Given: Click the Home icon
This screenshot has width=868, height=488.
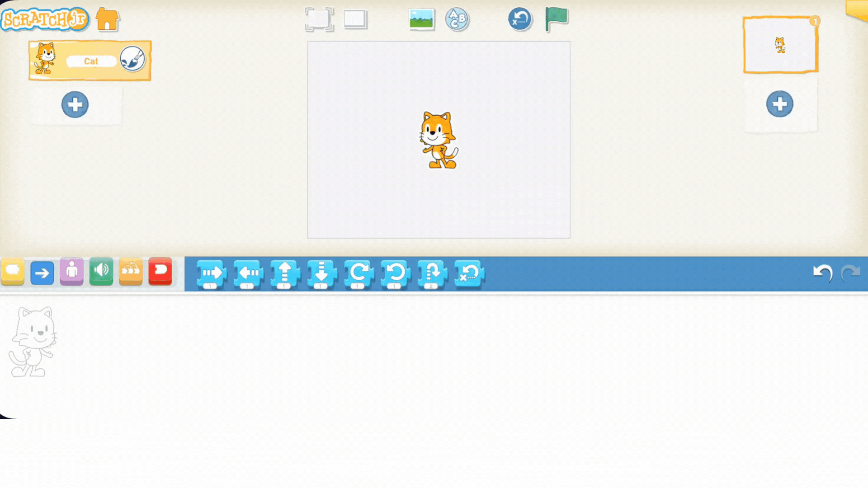Looking at the screenshot, I should coord(107,19).
